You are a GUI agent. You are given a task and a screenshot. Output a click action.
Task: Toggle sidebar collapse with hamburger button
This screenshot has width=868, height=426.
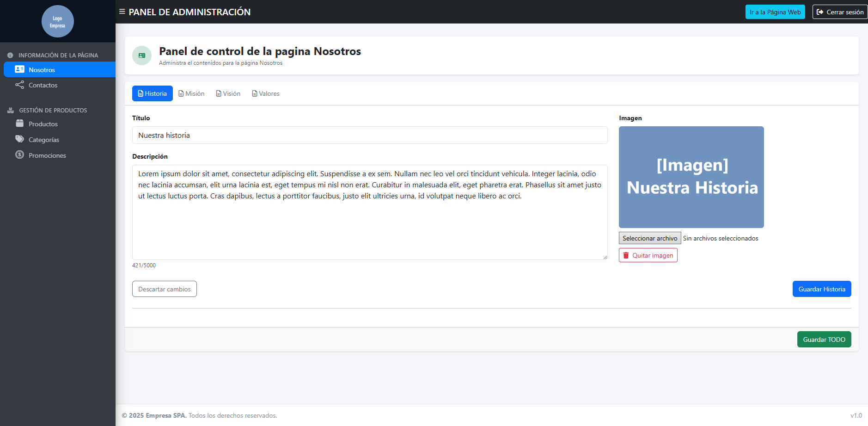pyautogui.click(x=121, y=12)
